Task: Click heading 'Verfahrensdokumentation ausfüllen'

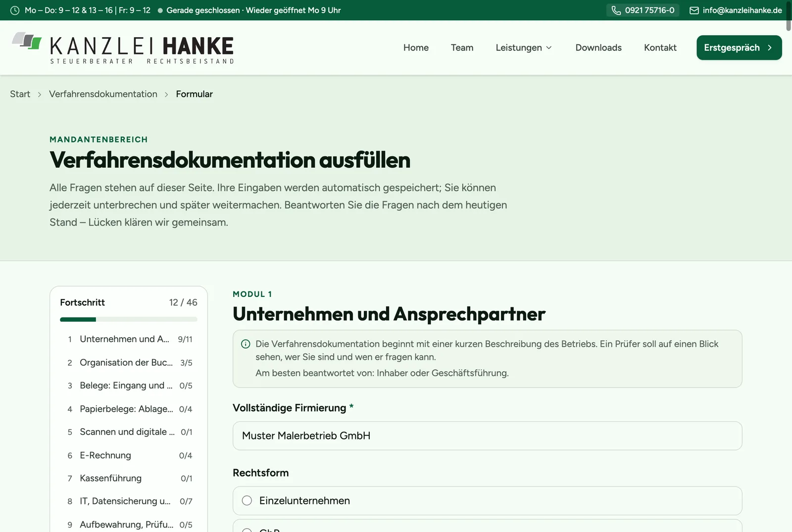Action: pos(230,160)
